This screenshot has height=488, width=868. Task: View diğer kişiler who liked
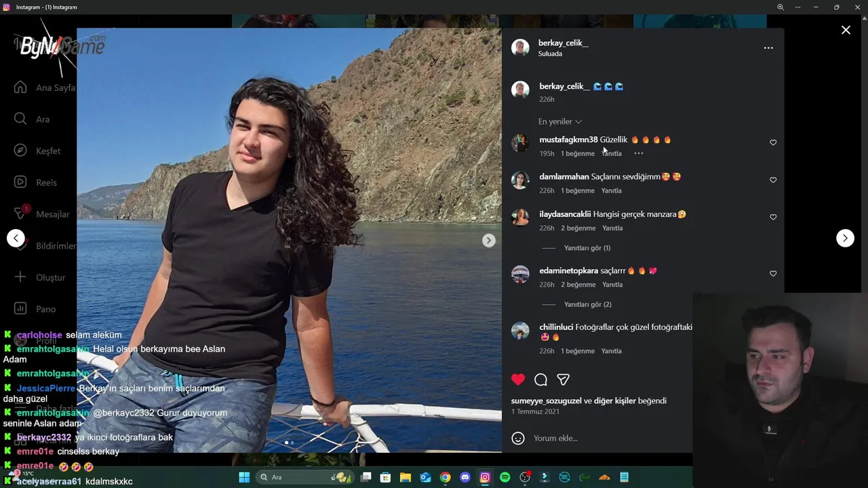[x=615, y=401]
